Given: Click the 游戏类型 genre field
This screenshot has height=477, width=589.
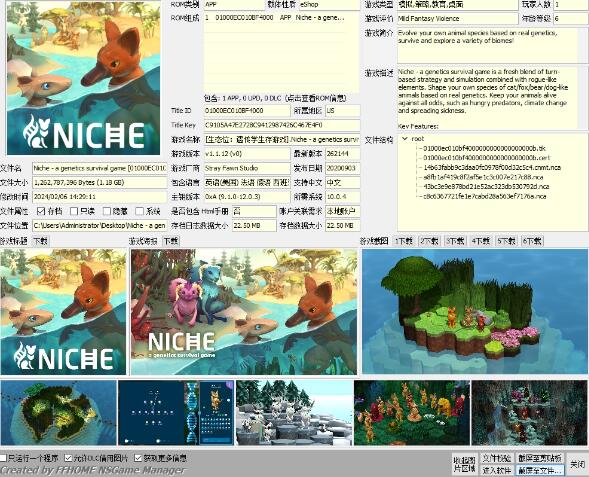Looking at the screenshot, I should (x=457, y=5).
